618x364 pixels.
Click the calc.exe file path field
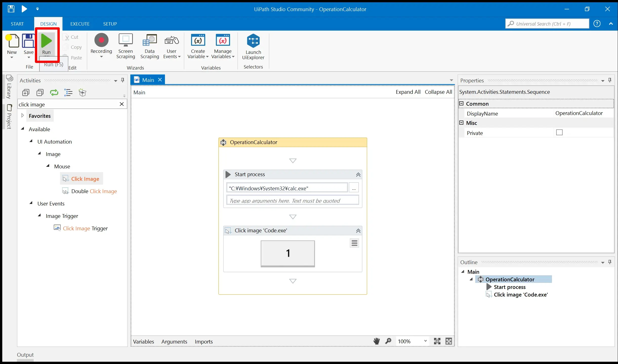pos(287,188)
